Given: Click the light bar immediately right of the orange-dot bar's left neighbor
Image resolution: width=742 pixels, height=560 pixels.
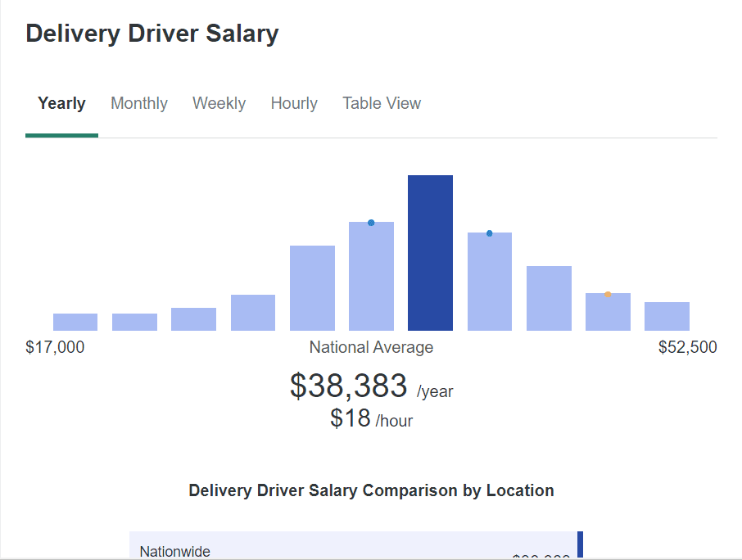Looking at the screenshot, I should point(608,314).
